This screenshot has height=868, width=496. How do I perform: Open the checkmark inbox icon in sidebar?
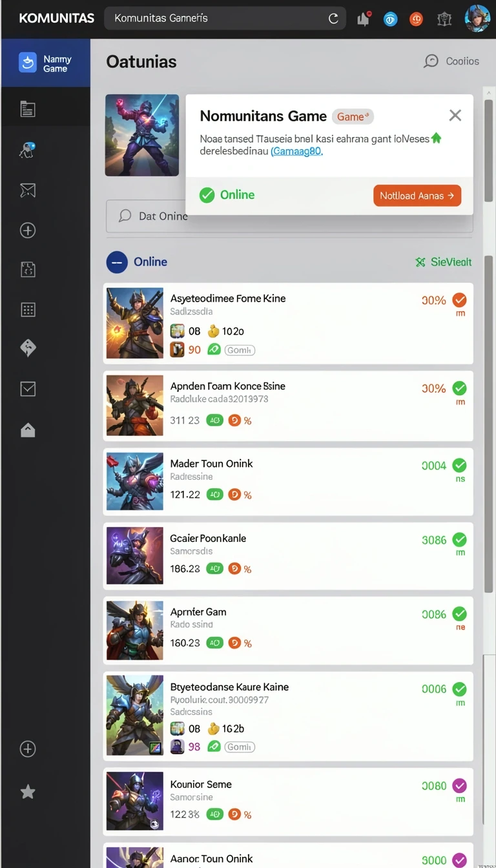28,389
